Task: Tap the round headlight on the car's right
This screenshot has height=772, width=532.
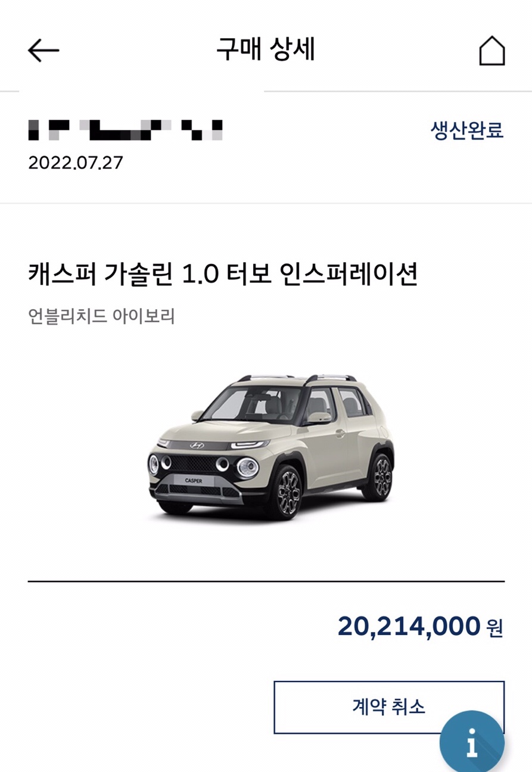Action: click(248, 468)
